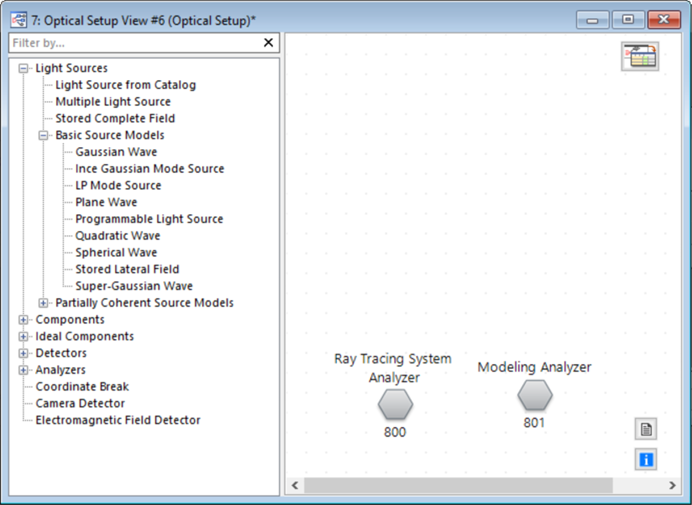The image size is (692, 505).
Task: Collapse the Light Sources tree node
Action: click(x=23, y=68)
